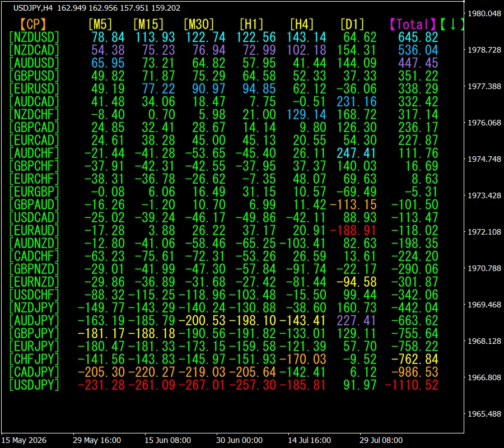Screen dimensions: 504x448
Task: Click the [NZDCHF] pair label
Action: (34, 114)
